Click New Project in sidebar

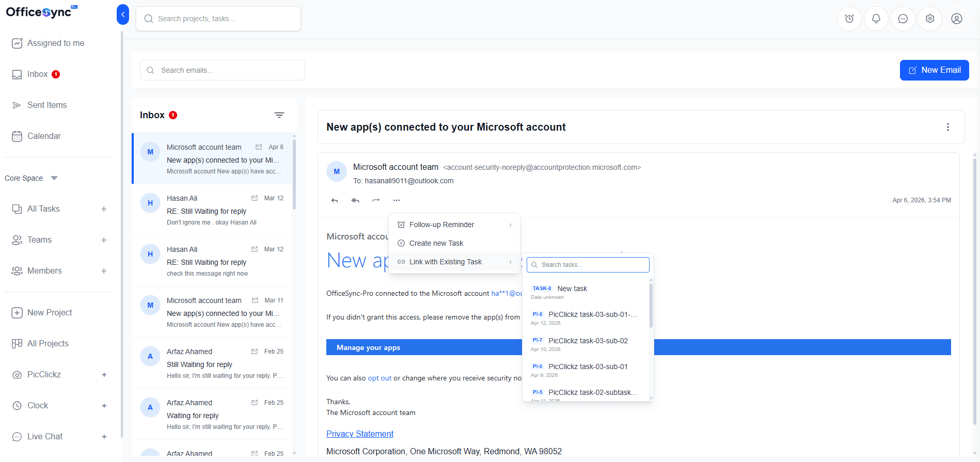pyautogui.click(x=42, y=313)
